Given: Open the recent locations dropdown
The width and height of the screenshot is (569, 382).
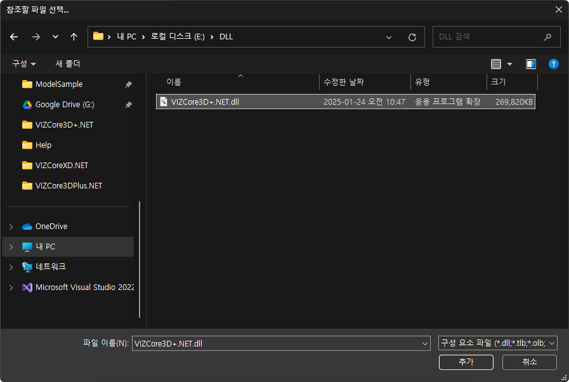Looking at the screenshot, I should click(55, 37).
